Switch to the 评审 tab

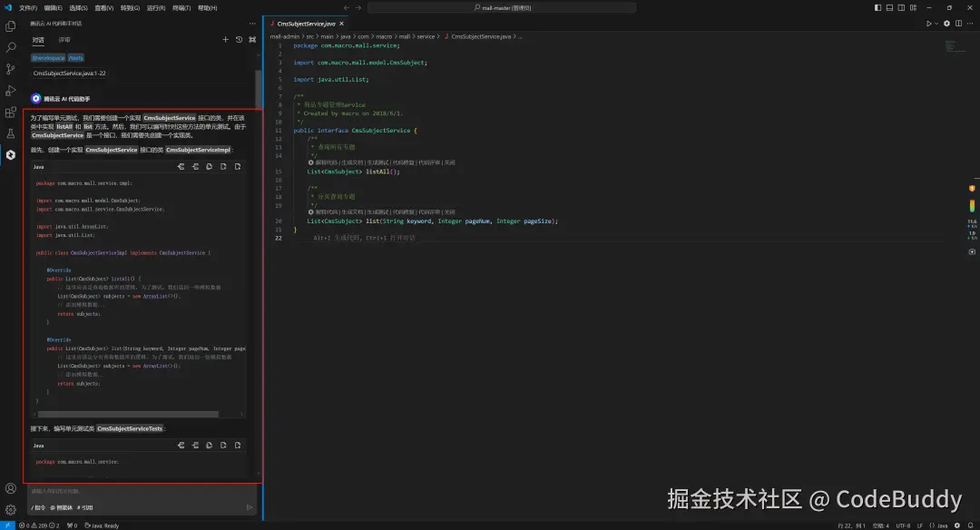[64, 40]
